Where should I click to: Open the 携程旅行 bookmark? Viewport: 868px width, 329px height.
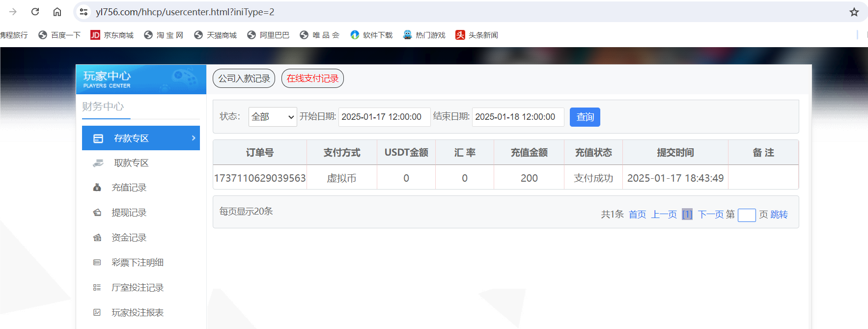tap(14, 35)
